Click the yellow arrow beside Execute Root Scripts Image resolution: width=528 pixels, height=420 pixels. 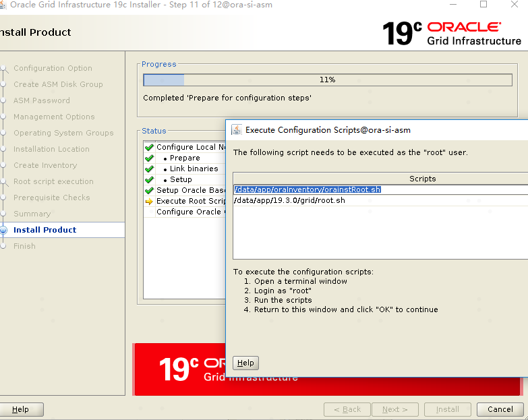click(149, 202)
